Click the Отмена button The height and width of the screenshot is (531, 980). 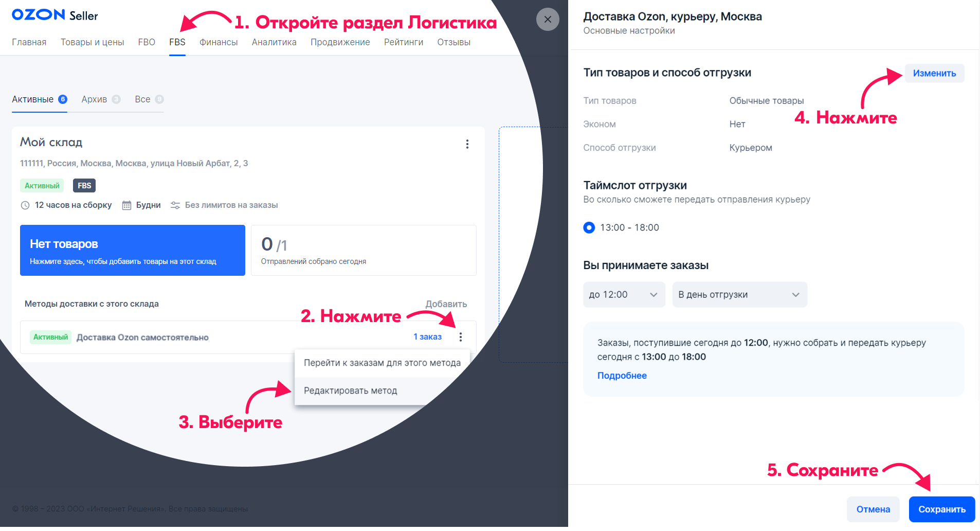click(873, 509)
